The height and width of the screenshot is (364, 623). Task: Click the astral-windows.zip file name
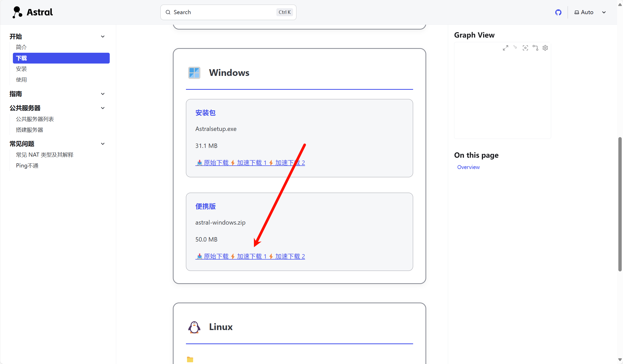220,223
